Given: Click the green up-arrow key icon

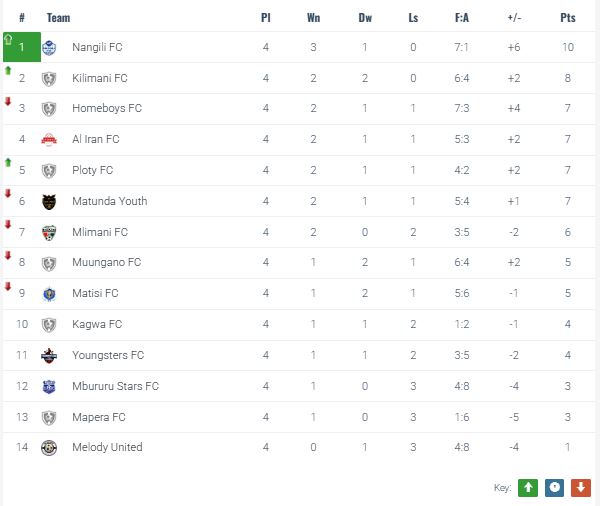Looking at the screenshot, I should click(x=528, y=487).
